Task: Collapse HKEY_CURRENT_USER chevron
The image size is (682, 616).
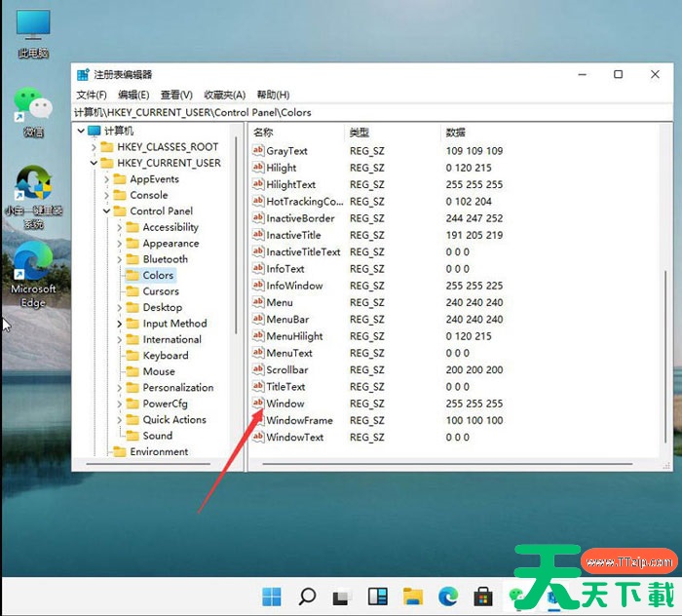Action: [94, 163]
